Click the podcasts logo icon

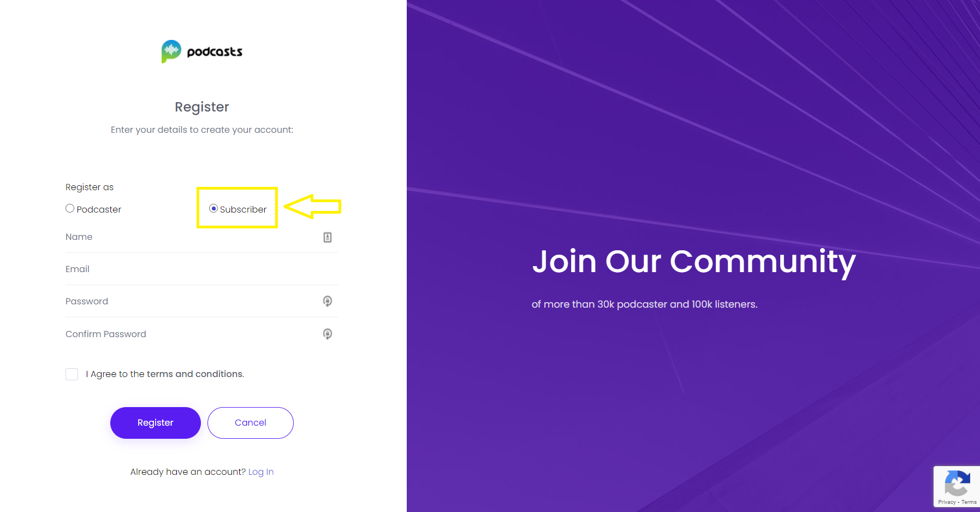click(171, 51)
